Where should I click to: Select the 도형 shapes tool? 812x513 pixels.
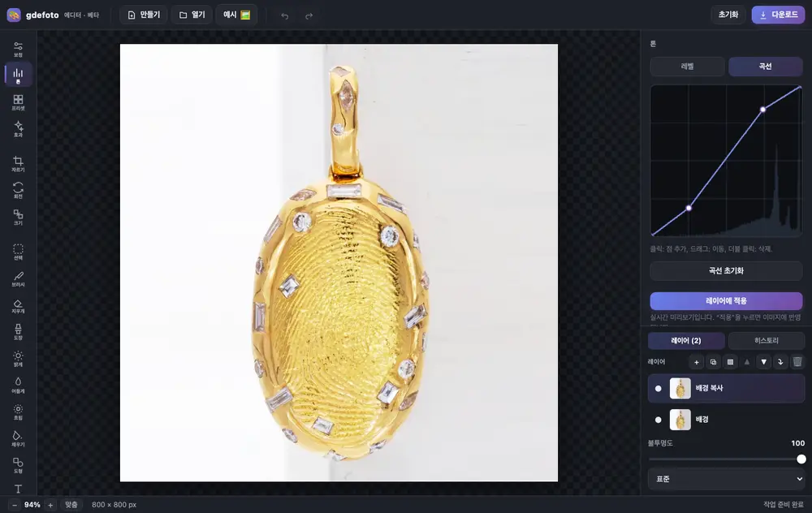click(x=18, y=465)
